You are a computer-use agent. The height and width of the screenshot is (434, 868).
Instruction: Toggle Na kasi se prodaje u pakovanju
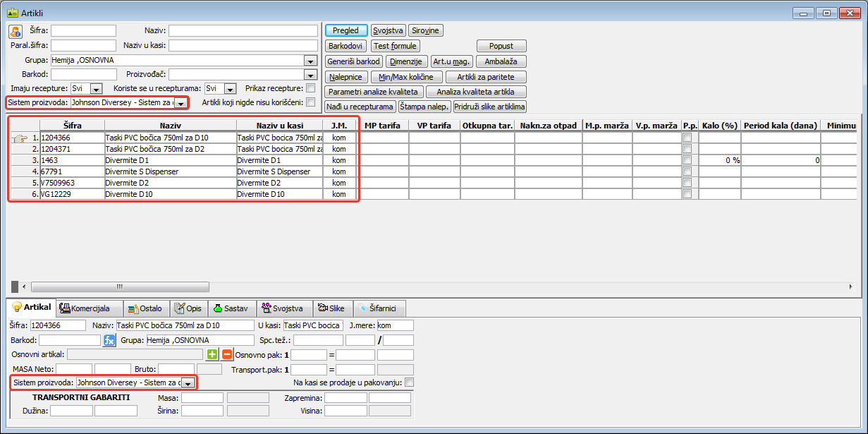coord(410,382)
